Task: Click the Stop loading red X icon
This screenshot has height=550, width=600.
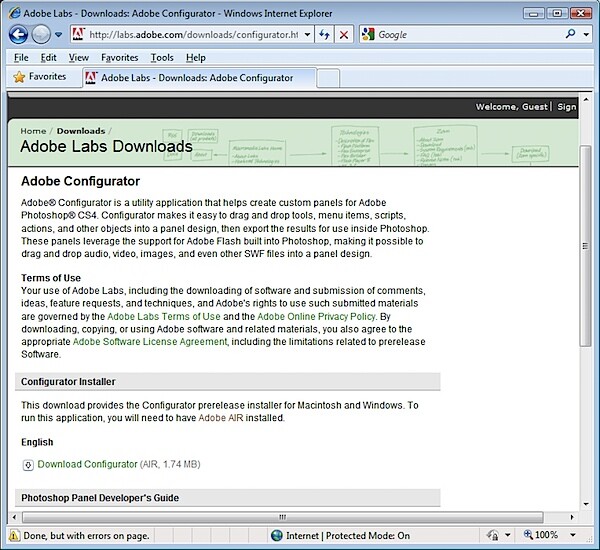Action: (344, 35)
